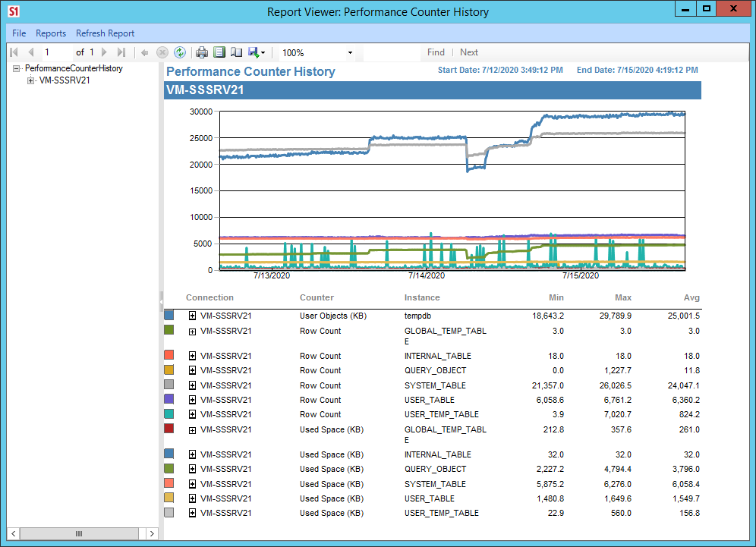
Task: Click the Refresh report icon
Action: (179, 53)
